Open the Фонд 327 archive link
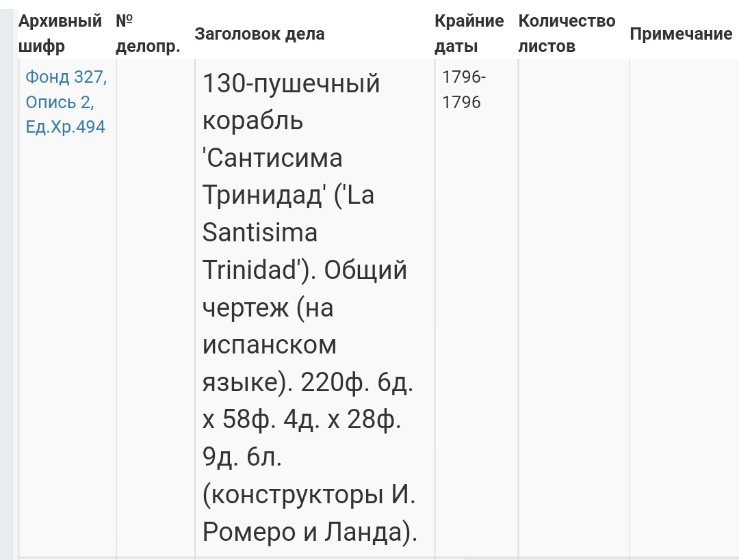The image size is (739, 560). point(66,77)
